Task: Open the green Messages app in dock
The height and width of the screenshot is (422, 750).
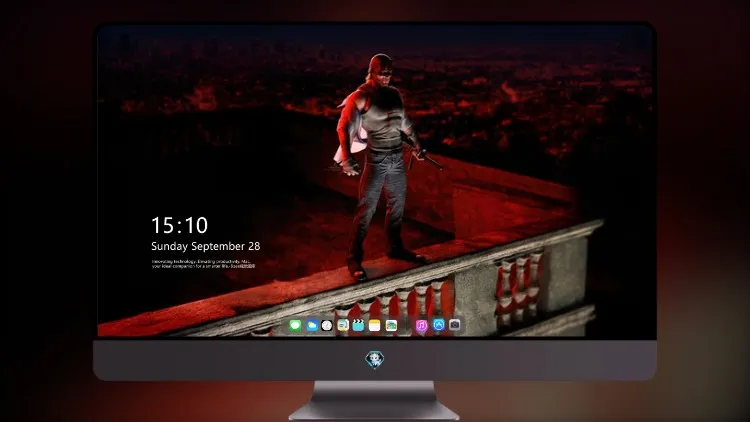Action: 295,325
